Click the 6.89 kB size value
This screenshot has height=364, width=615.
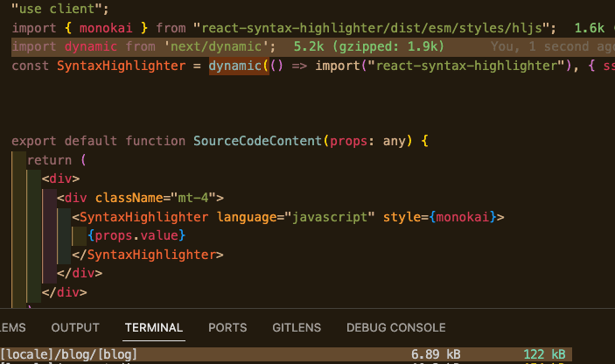(436, 354)
